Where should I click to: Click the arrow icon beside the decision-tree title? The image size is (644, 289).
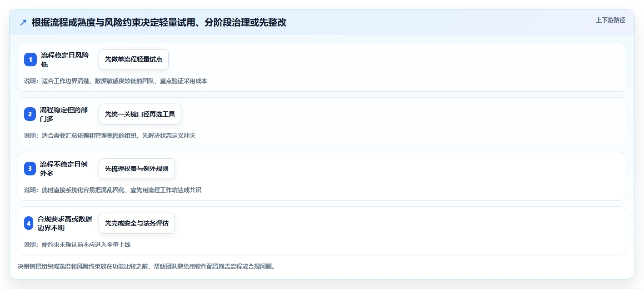[x=23, y=23]
